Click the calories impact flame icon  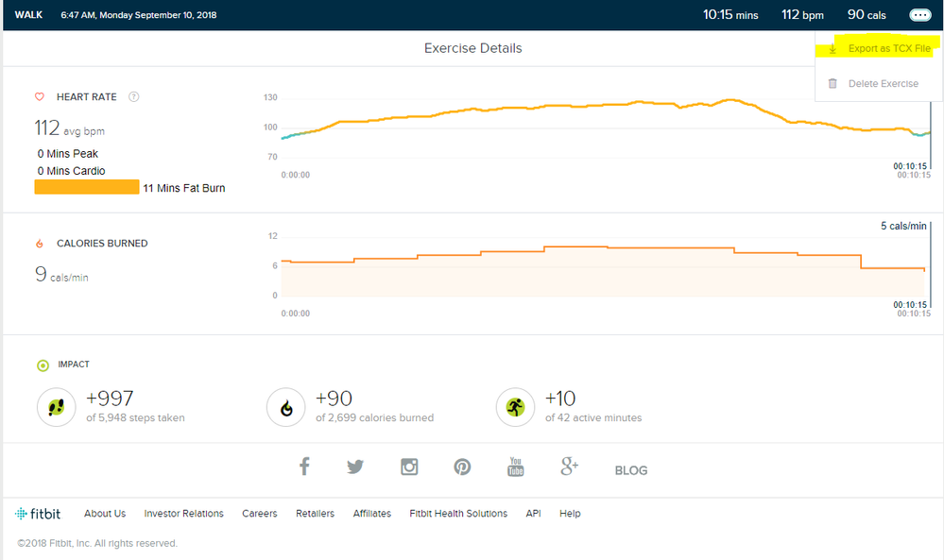coord(286,407)
